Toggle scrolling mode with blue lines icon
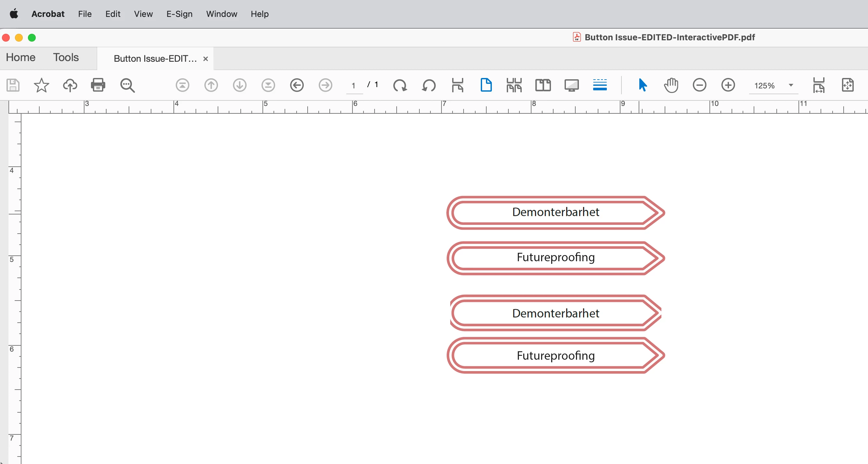This screenshot has height=464, width=868. coord(600,85)
